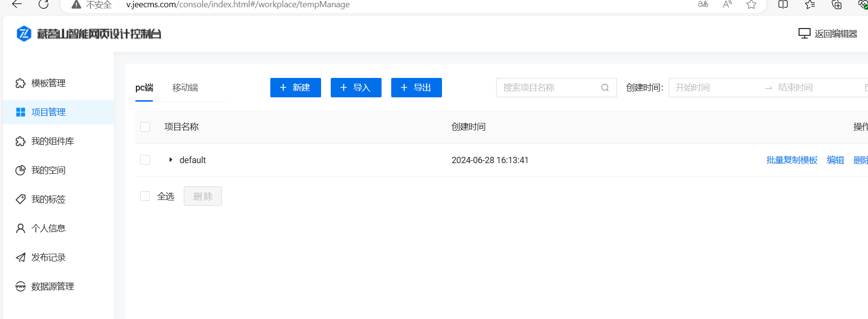Click the 新建 button

point(295,88)
